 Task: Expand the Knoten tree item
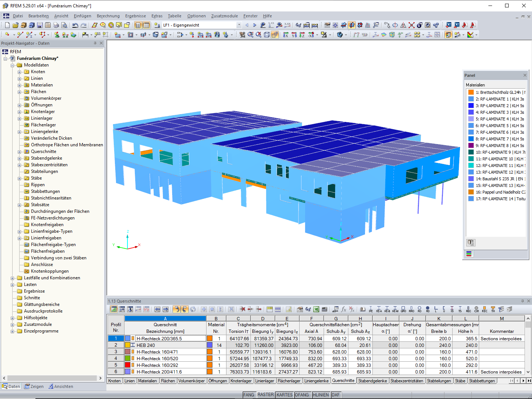(x=20, y=71)
